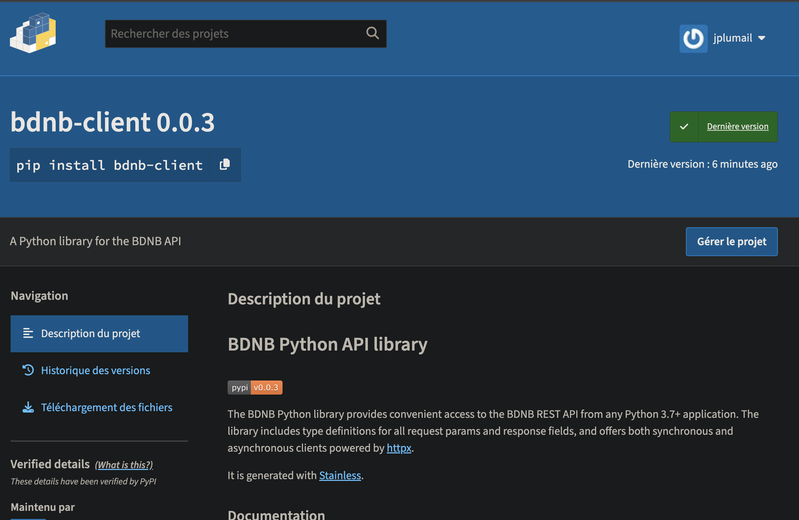Click the Maintenu par heading
Viewport: 799px width, 520px height.
[43, 507]
